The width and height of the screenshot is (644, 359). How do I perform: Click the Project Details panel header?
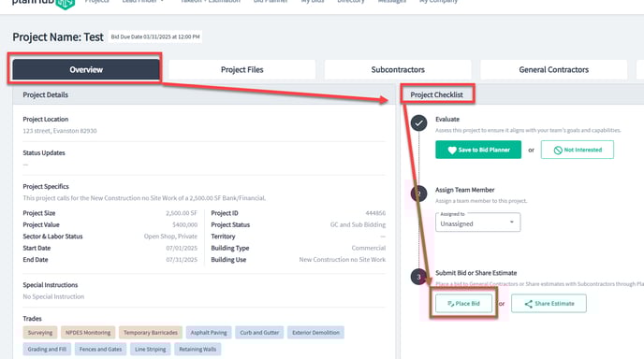[x=204, y=94]
